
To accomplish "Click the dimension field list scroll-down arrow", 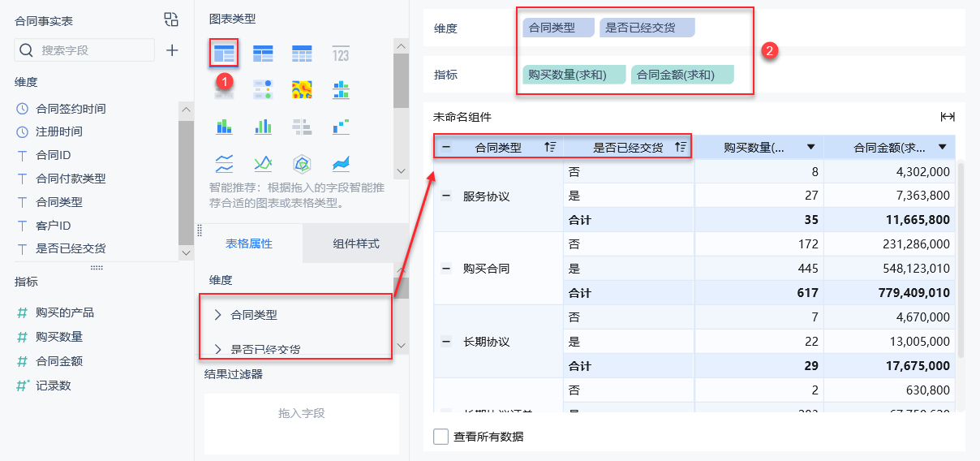I will (187, 253).
